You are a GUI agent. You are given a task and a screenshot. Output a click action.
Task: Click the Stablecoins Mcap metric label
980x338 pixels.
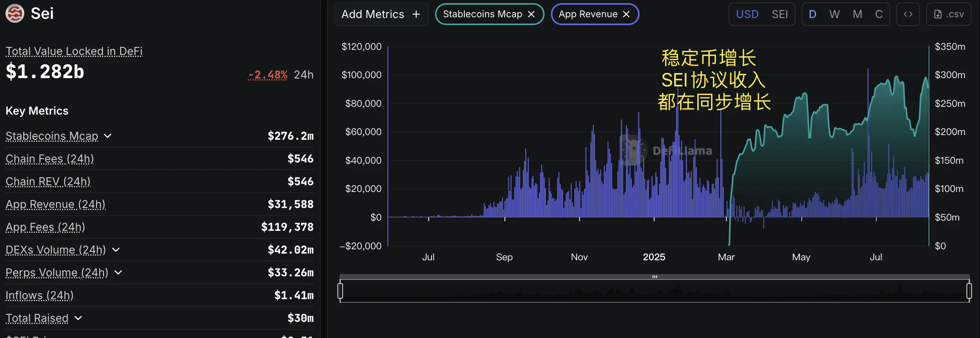point(52,136)
